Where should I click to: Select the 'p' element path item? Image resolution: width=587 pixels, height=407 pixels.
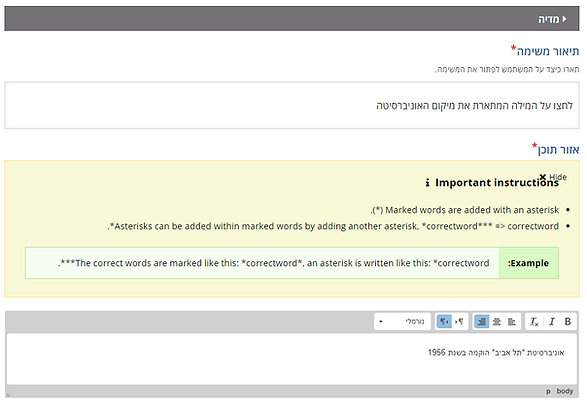(548, 392)
